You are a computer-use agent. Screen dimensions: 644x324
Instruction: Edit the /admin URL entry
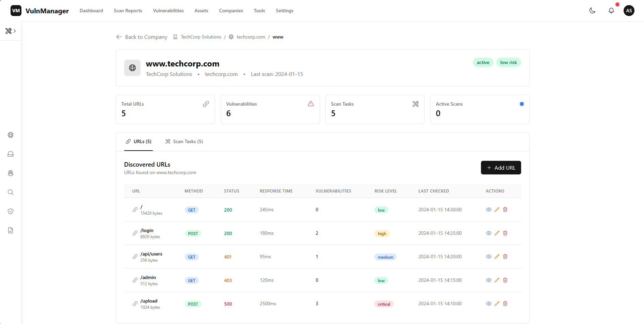tap(497, 280)
